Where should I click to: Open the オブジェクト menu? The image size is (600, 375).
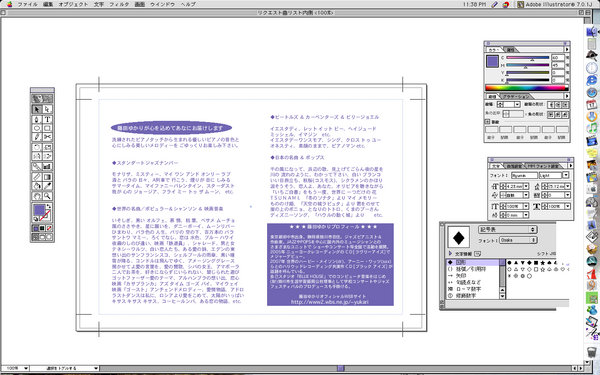click(73, 4)
